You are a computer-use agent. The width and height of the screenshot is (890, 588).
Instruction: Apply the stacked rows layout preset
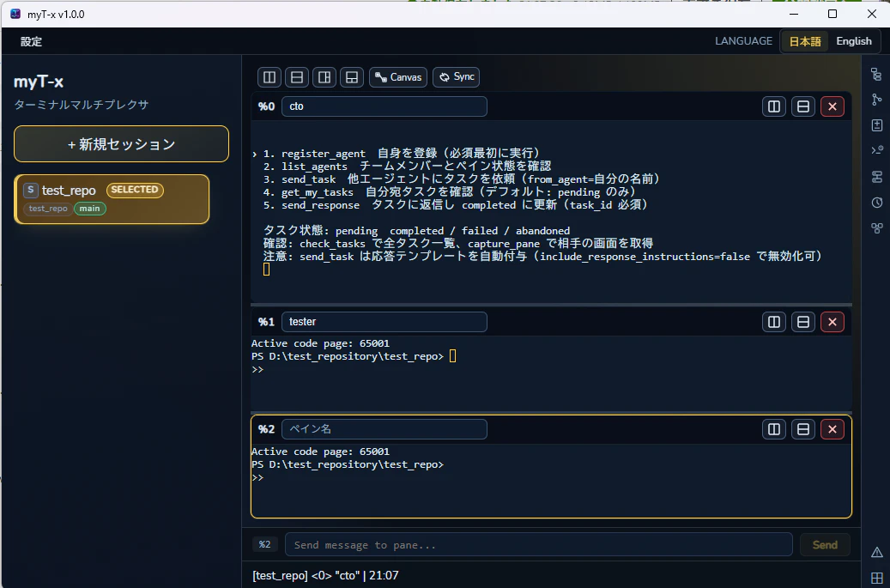click(x=297, y=77)
